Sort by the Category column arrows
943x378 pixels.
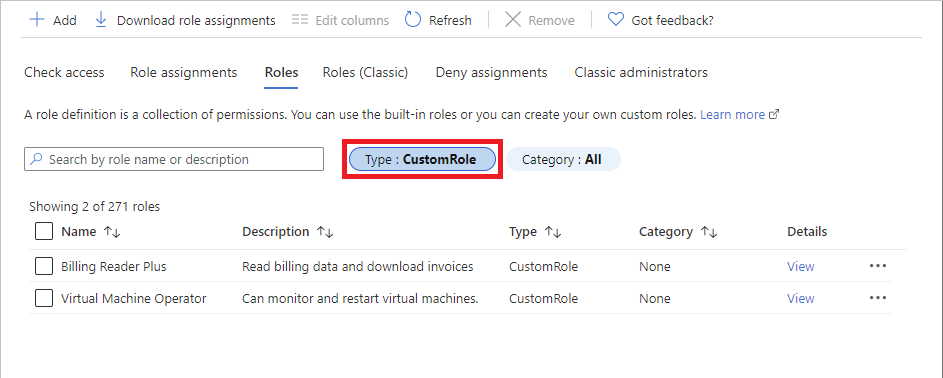(709, 232)
